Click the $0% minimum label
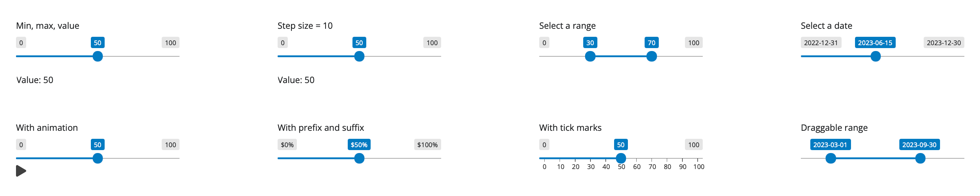Screen dimensions: 980x196 (x=287, y=145)
